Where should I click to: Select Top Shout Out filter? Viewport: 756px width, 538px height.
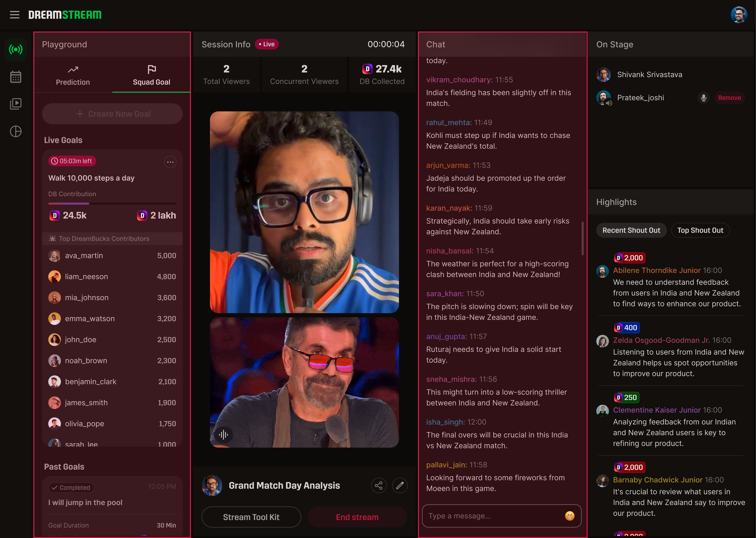pos(700,230)
